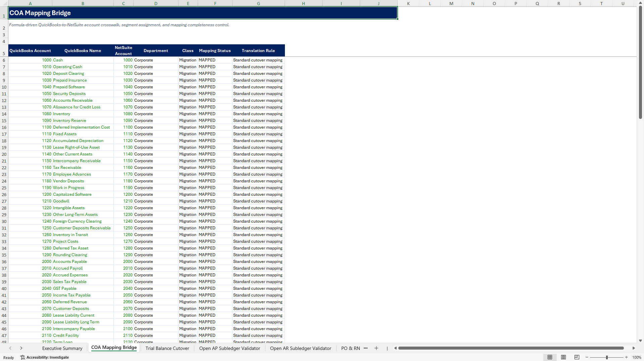The image size is (644, 361).
Task: Click the QuickBooks Account header cell
Action: 30,51
